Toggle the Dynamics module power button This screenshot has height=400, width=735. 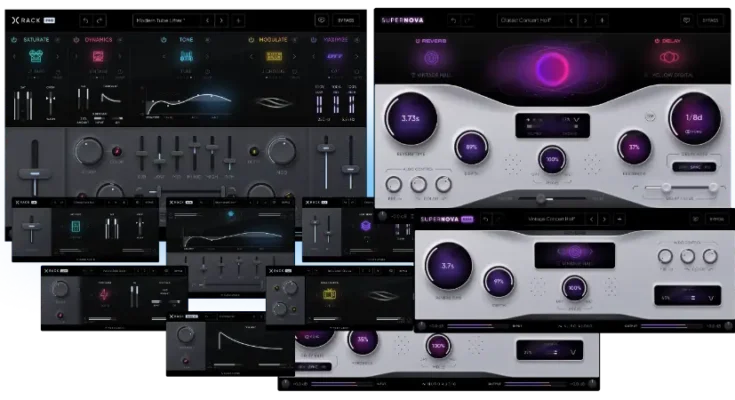pos(78,41)
